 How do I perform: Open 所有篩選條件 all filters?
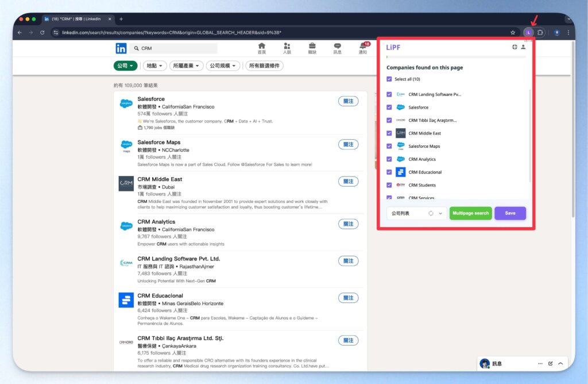(x=264, y=66)
